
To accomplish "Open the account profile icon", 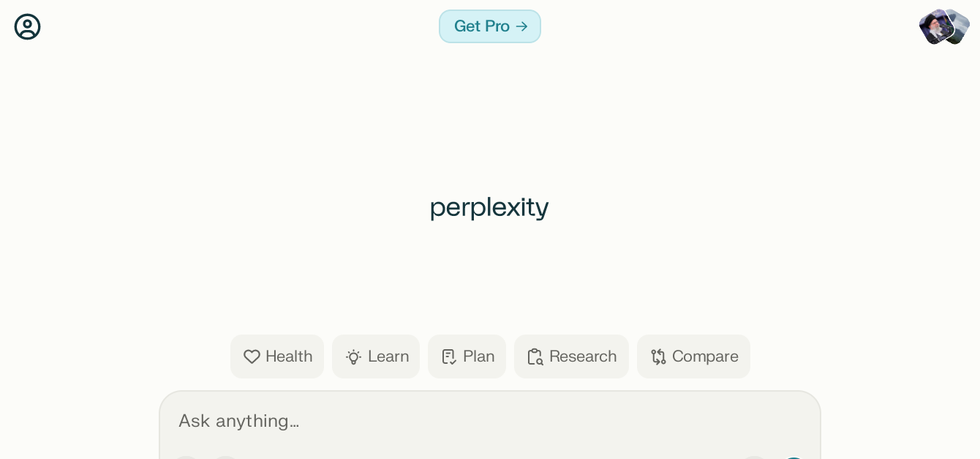I will pyautogui.click(x=27, y=27).
